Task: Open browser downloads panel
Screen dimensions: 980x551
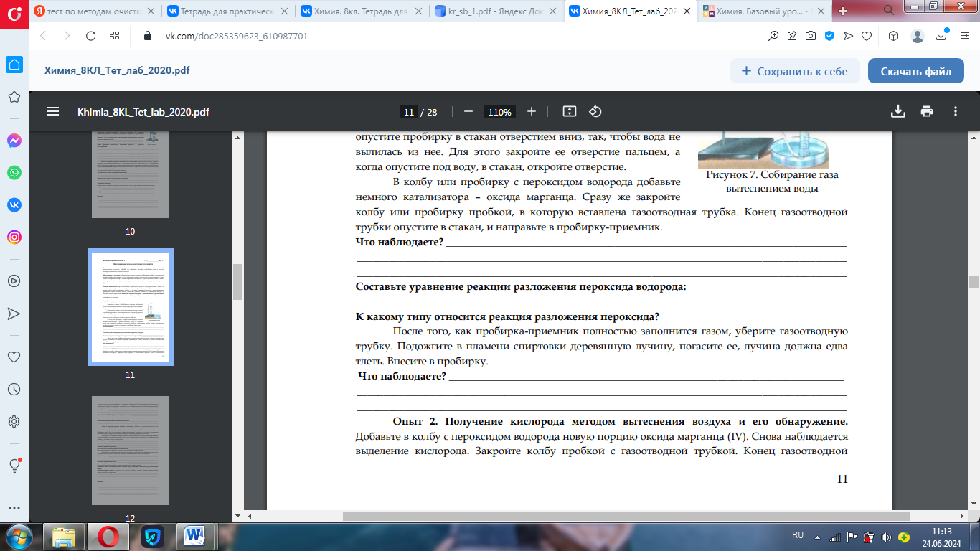Action: (942, 36)
